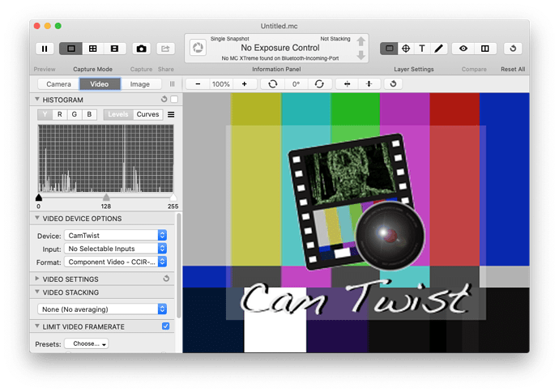The height and width of the screenshot is (392, 559).
Task: Reset the histogram settings
Action: [x=164, y=99]
